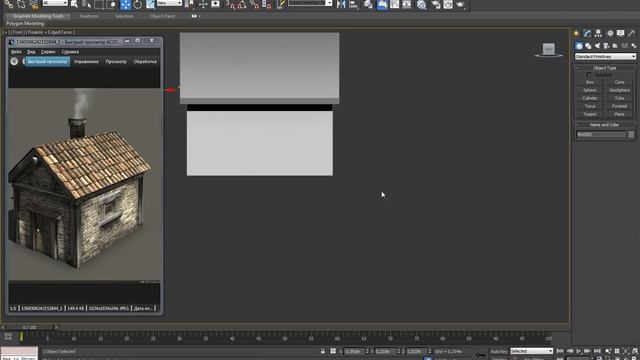Toggle the Angle Snap icon
This screenshot has width=640, height=360.
click(242, 4)
